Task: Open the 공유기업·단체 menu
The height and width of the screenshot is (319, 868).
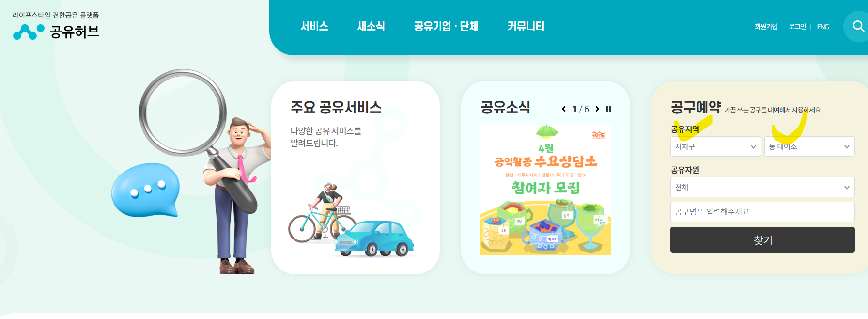Action: pos(446,26)
